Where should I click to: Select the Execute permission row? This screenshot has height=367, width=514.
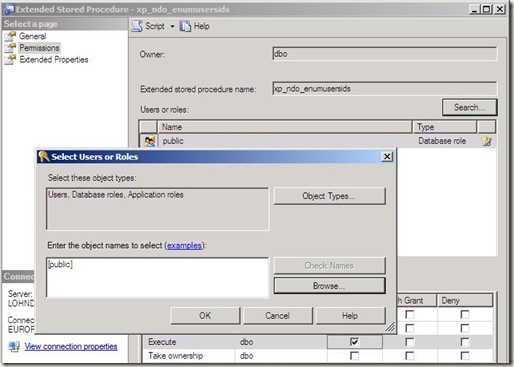pos(318,342)
